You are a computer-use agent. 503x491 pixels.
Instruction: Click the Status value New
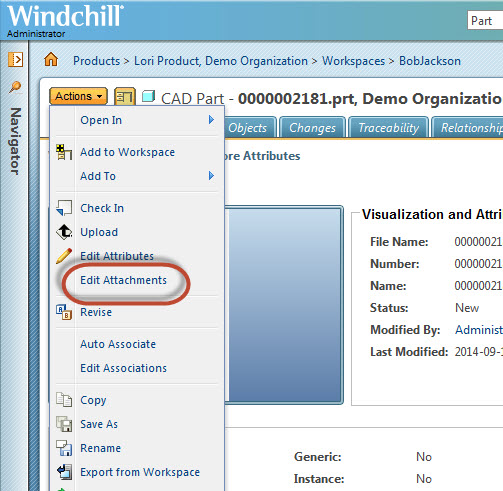467,308
